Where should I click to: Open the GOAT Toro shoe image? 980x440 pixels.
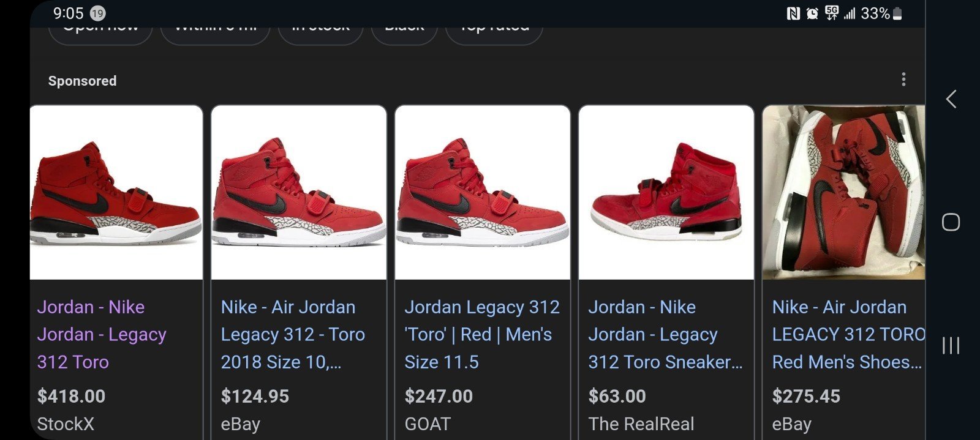pyautogui.click(x=483, y=192)
